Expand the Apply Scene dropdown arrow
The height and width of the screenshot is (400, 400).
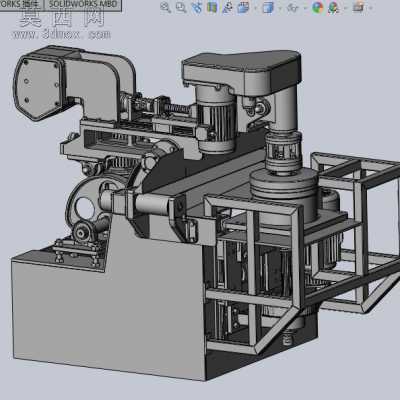pyautogui.click(x=345, y=8)
